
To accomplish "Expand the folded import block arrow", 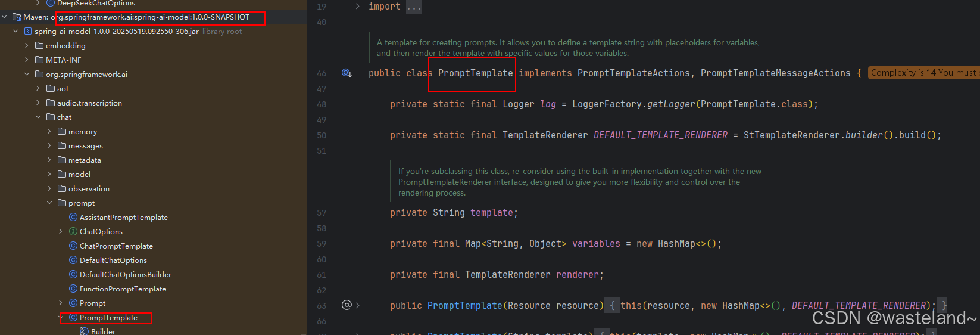I will pos(357,7).
